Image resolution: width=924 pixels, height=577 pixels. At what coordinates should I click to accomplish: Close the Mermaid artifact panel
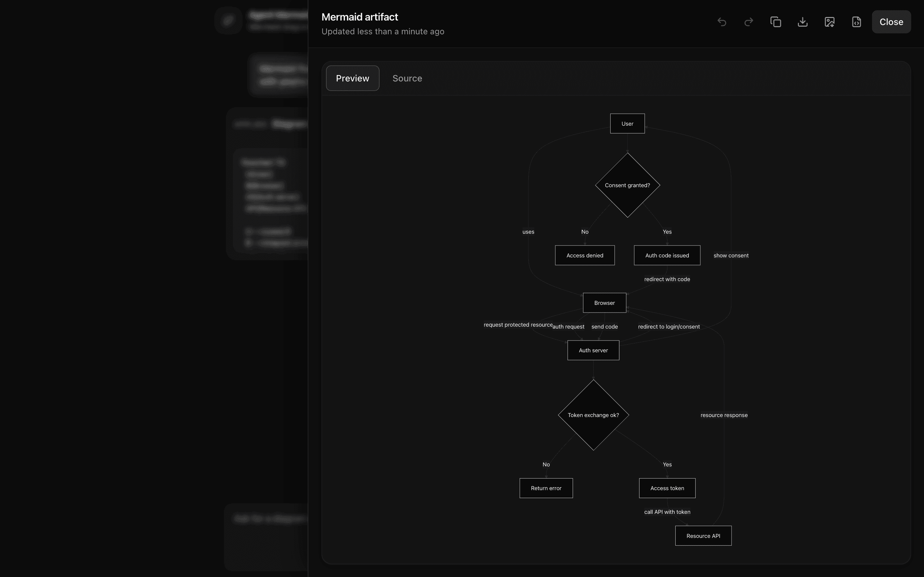pyautogui.click(x=891, y=22)
